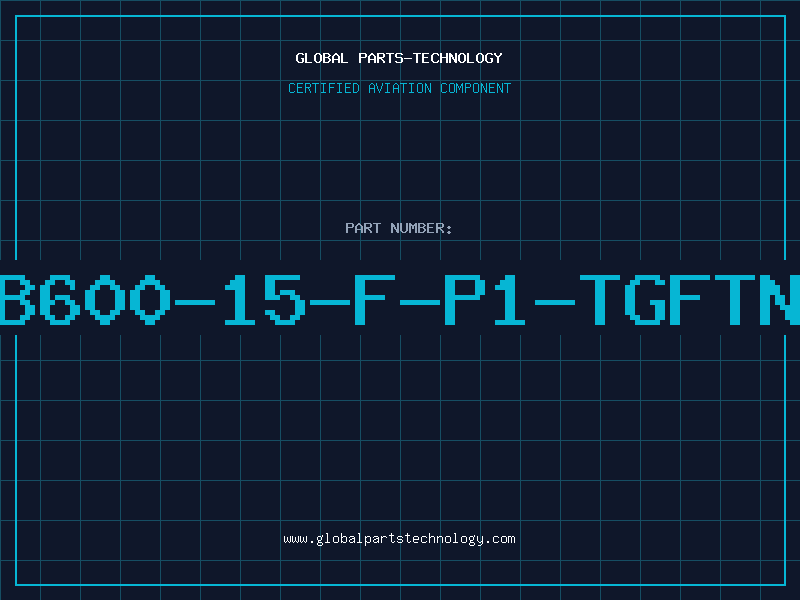Click the PART NUMBER: label
Viewport: 800px width, 600px height.
399,228
